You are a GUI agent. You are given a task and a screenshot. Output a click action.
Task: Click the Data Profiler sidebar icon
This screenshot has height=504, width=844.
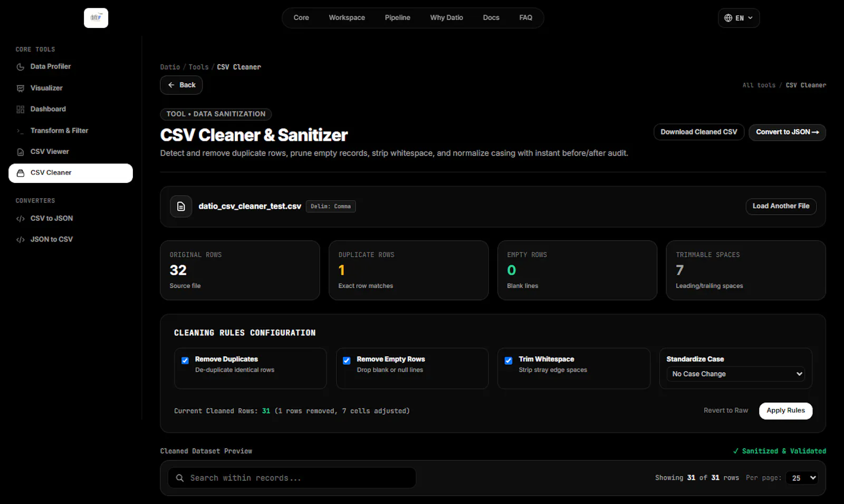click(x=21, y=67)
